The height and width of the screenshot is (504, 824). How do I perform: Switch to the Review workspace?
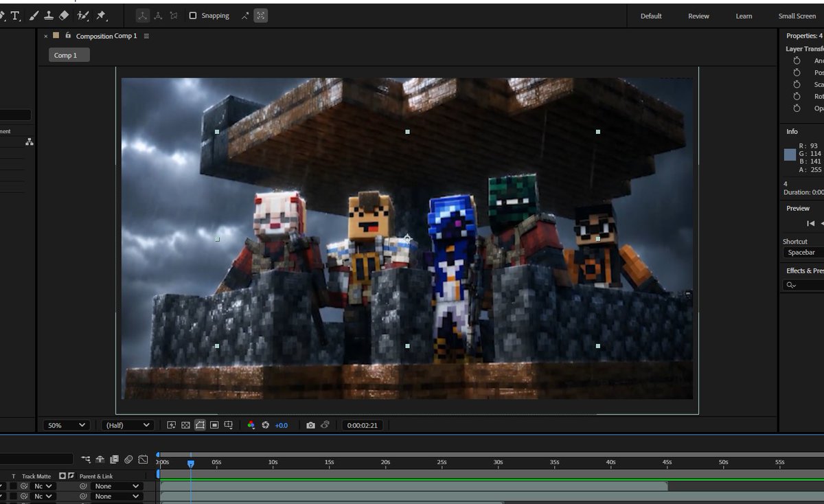click(x=698, y=16)
